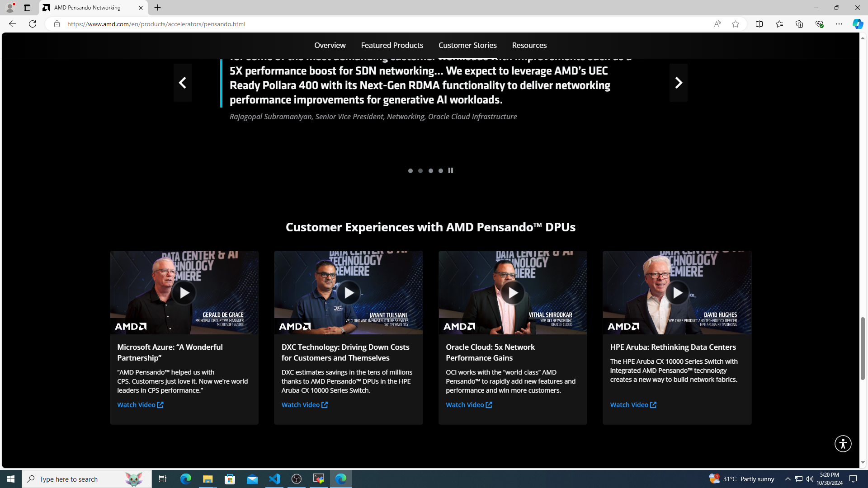868x488 pixels.
Task: Show next customer quote slide
Action: [x=678, y=82]
